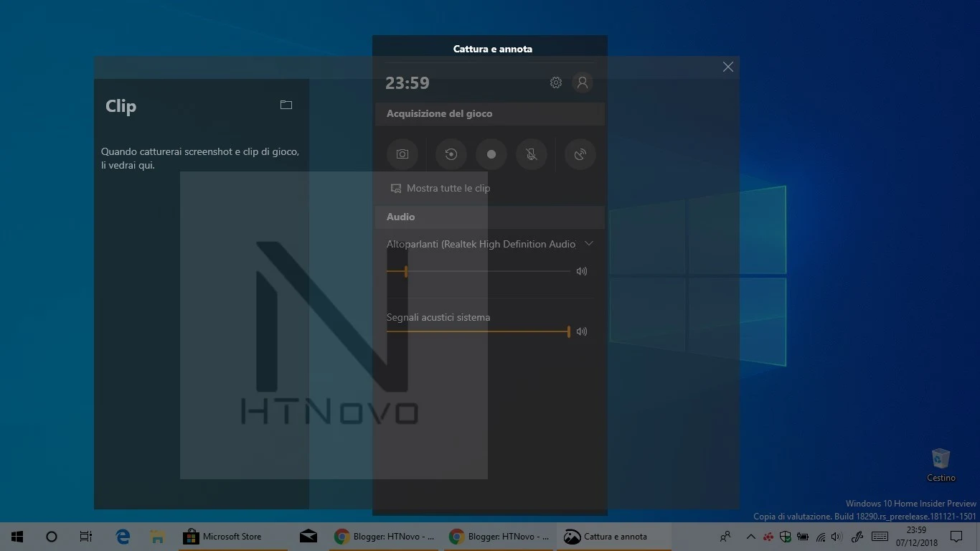Image resolution: width=980 pixels, height=551 pixels.
Task: Expand the Altoparlanti audio device dropdown
Action: pos(589,244)
